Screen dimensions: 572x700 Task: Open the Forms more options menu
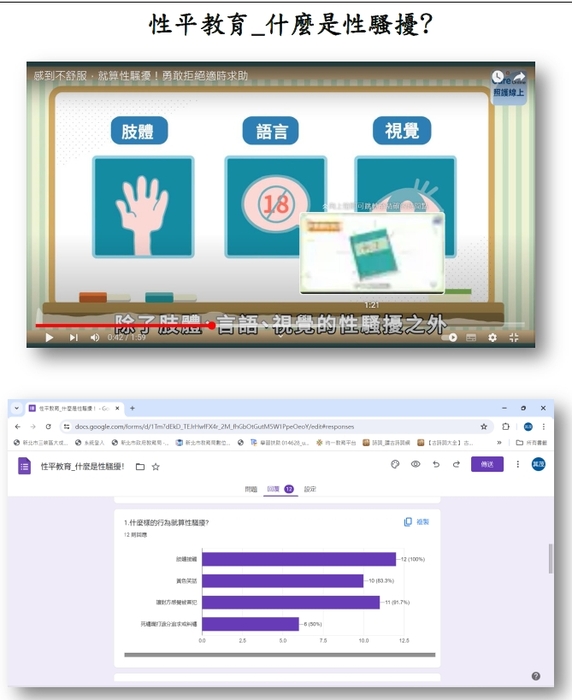(518, 464)
